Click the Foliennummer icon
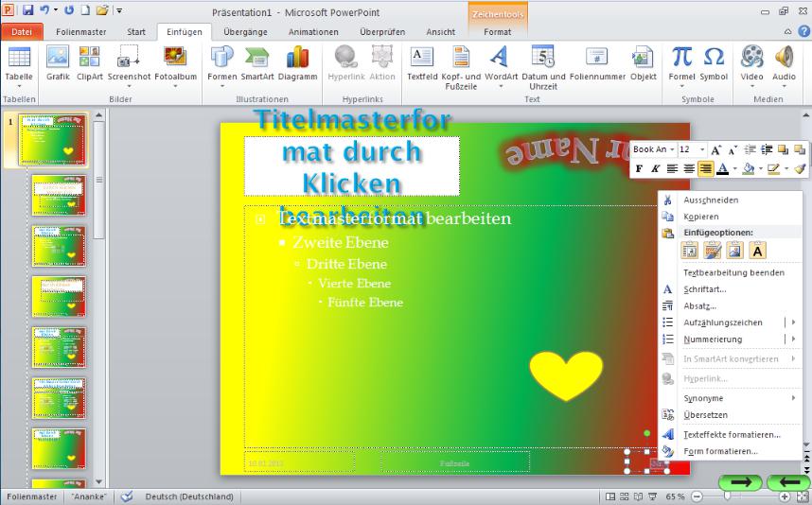The height and width of the screenshot is (505, 812). pyautogui.click(x=596, y=62)
